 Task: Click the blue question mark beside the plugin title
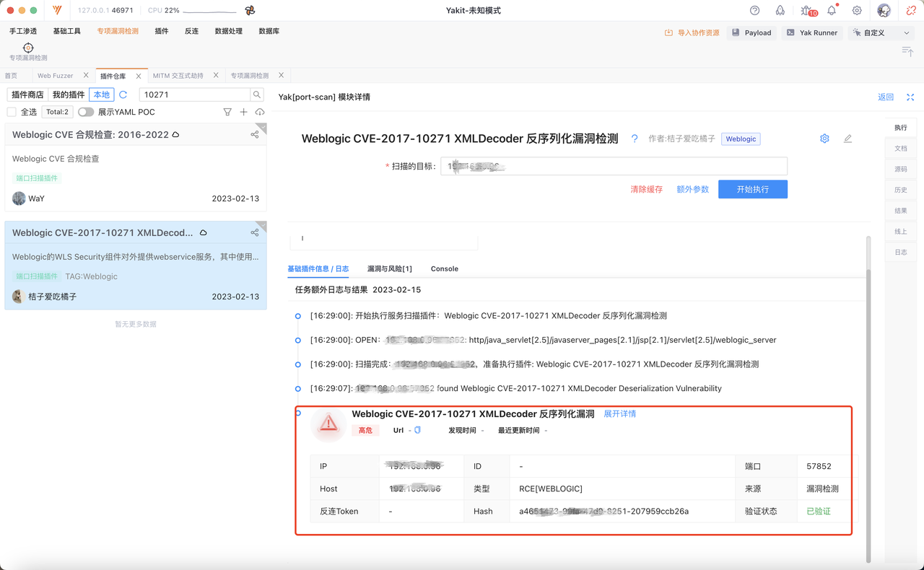tap(635, 139)
